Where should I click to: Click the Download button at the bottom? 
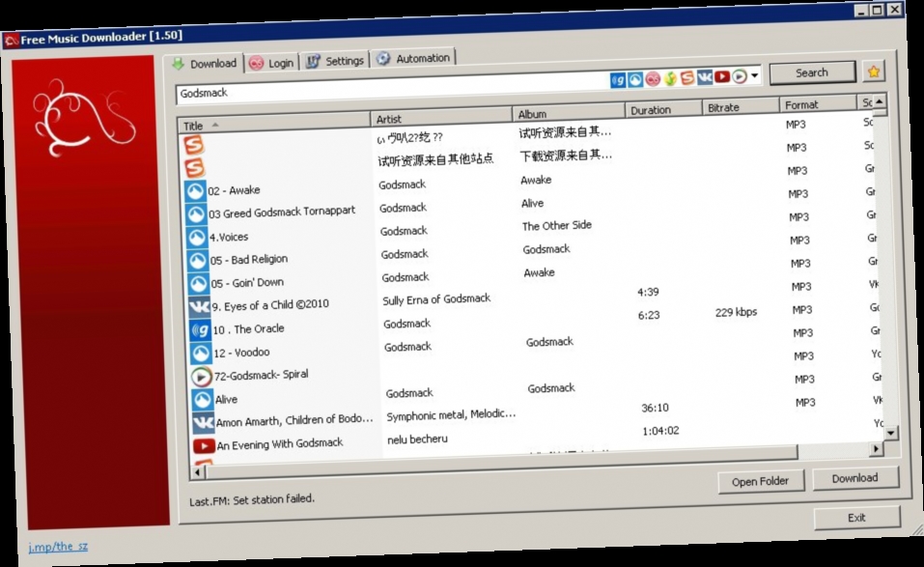pos(855,478)
